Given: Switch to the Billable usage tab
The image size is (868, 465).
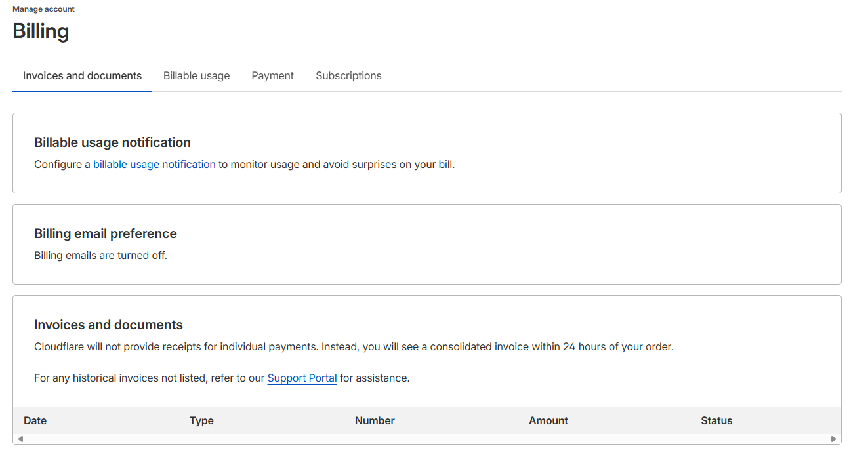Looking at the screenshot, I should click(196, 76).
